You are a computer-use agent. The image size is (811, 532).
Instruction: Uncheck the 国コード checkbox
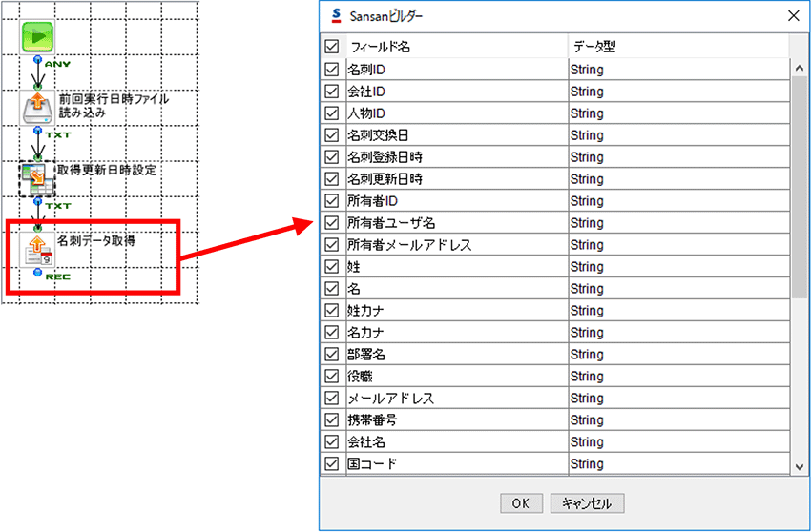(x=331, y=463)
